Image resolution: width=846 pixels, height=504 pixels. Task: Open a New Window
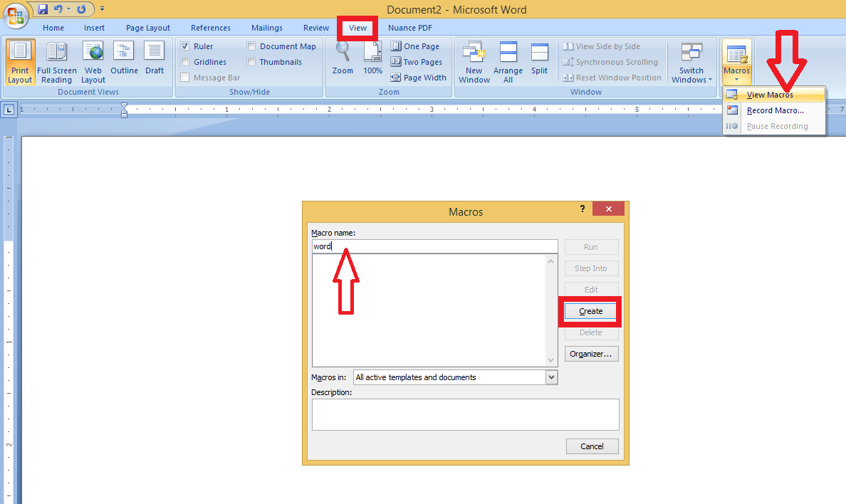click(x=474, y=62)
